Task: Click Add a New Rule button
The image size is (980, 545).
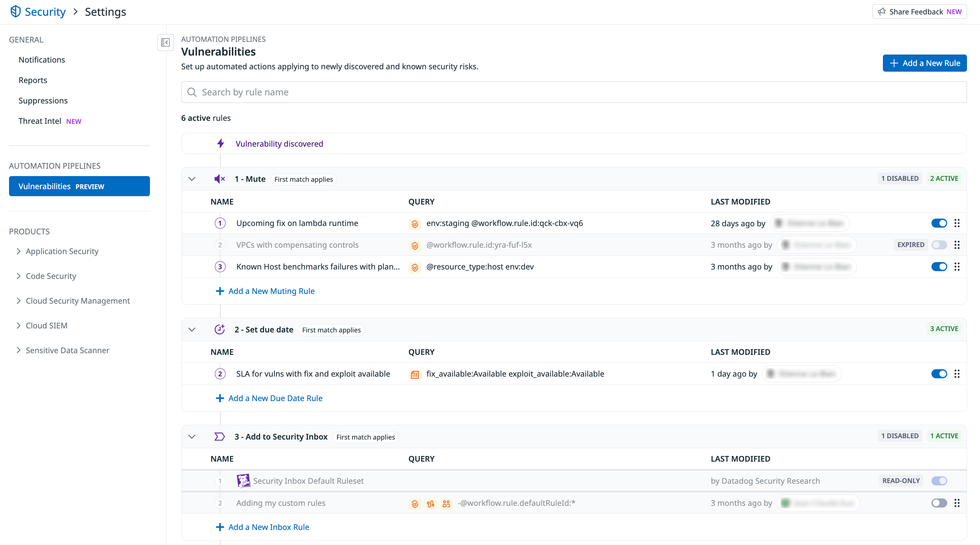Action: (924, 63)
